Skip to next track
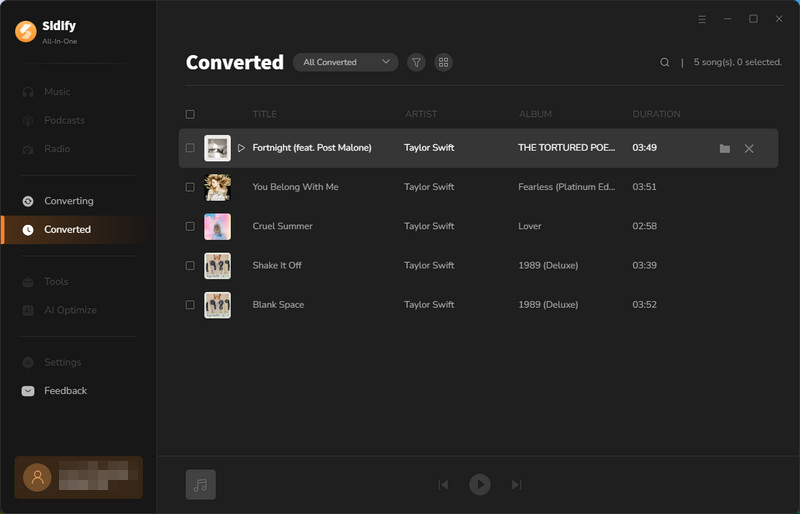Screen dimensions: 800x514 click(x=516, y=484)
